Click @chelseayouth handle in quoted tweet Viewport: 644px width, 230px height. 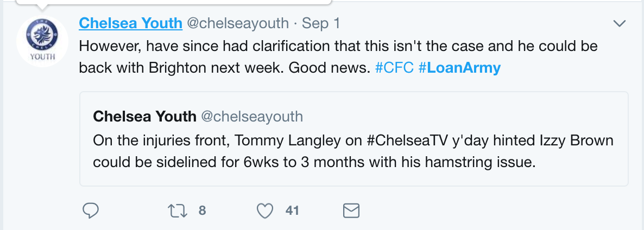252,117
